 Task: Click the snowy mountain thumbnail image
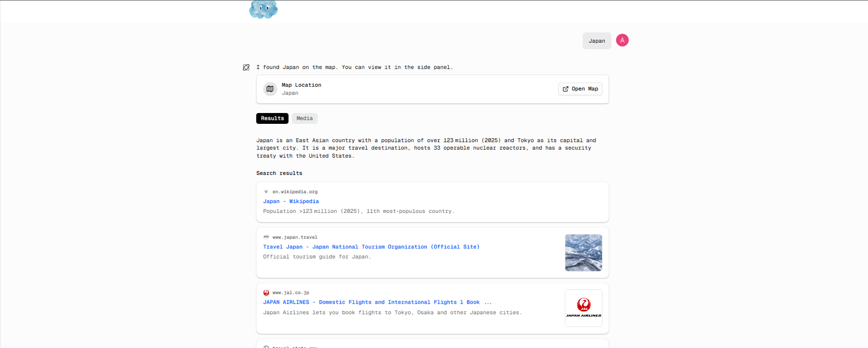tap(584, 253)
